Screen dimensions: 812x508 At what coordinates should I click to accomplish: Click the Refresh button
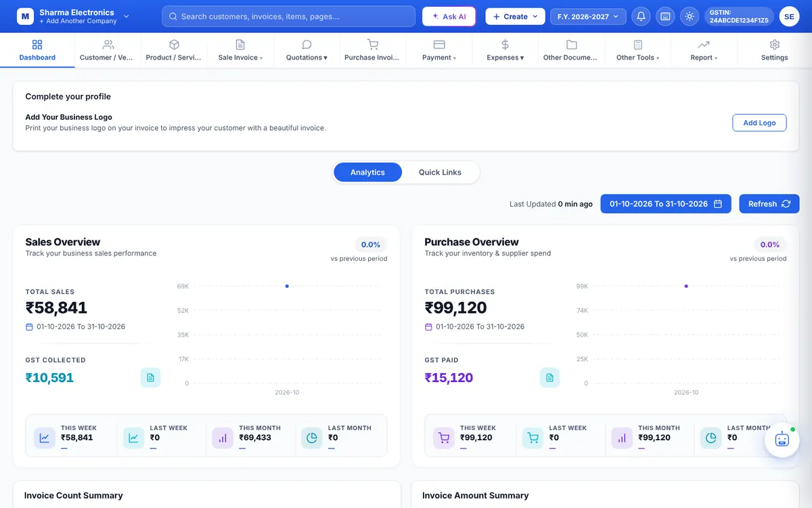(x=769, y=204)
